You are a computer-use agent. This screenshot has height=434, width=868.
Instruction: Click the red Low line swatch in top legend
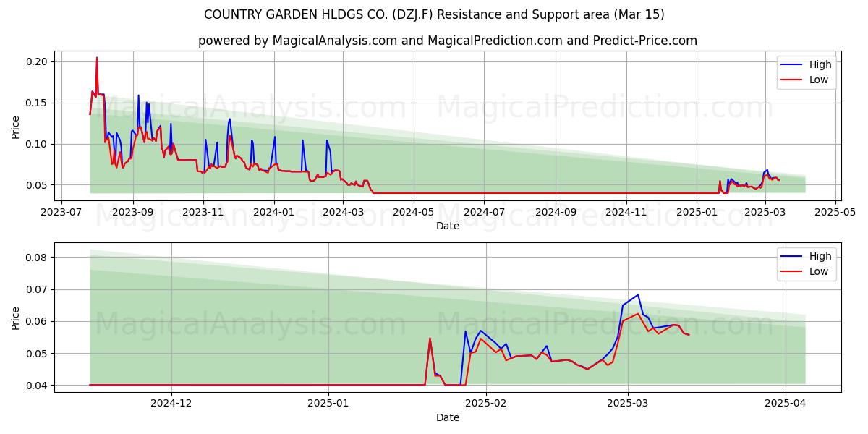click(792, 80)
